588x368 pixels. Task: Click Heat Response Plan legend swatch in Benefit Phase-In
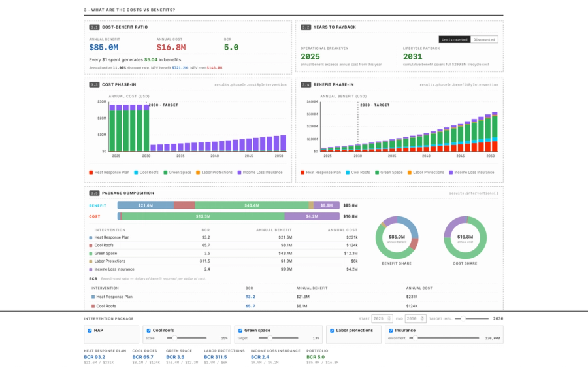click(302, 173)
